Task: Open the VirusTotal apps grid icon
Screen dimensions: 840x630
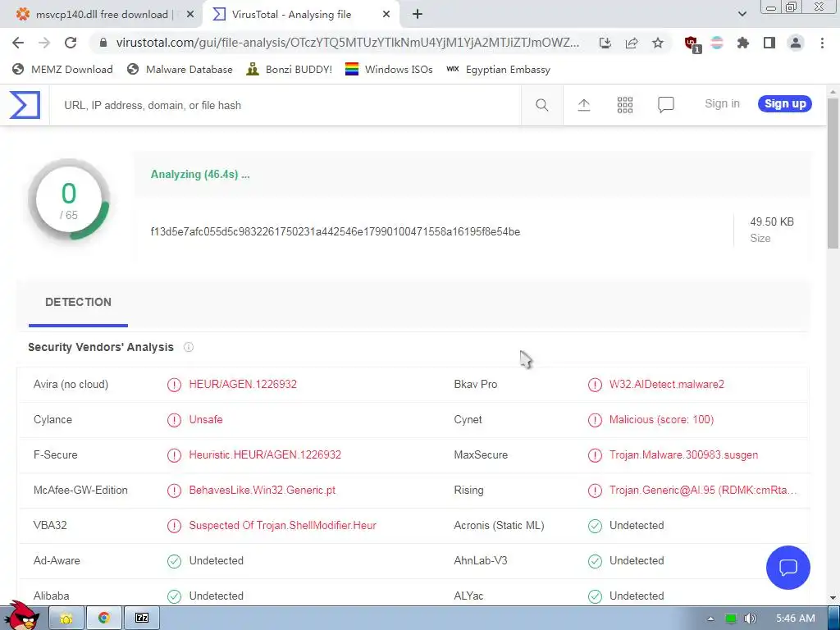Action: (x=625, y=105)
